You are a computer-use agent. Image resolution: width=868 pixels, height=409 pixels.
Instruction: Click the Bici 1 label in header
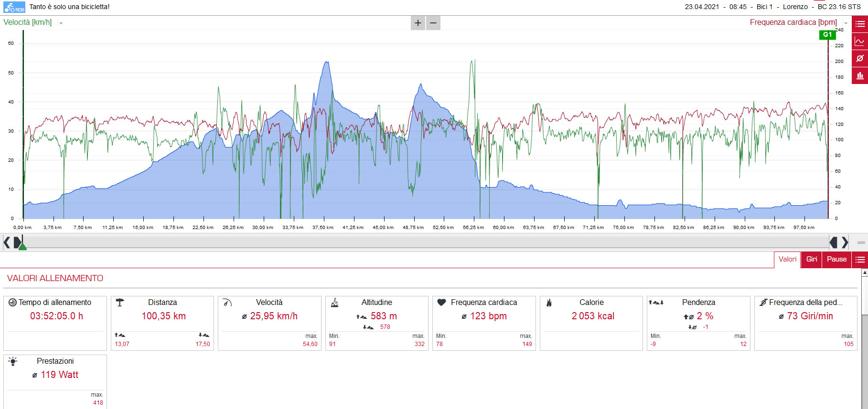pyautogui.click(x=764, y=7)
